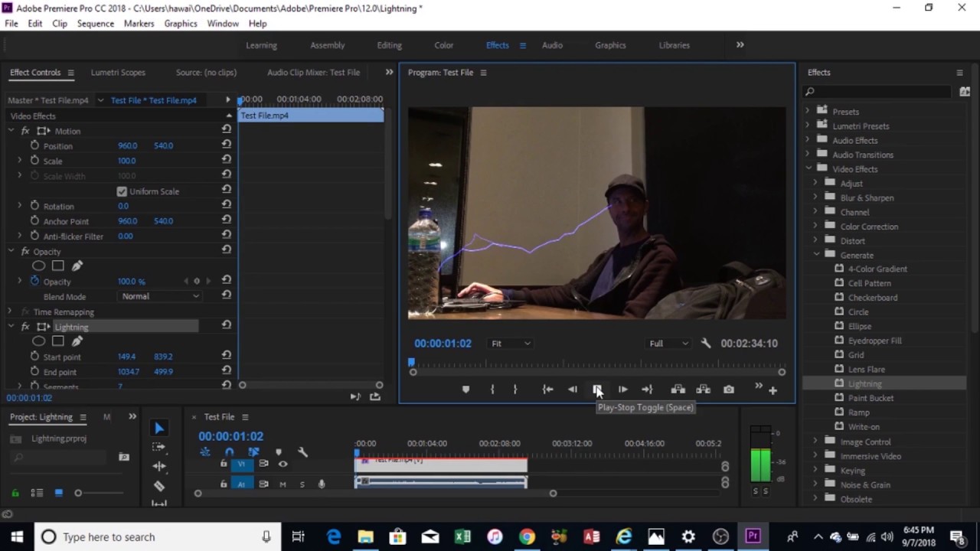
Task: Click Program monitor playhead scrubber
Action: point(411,363)
